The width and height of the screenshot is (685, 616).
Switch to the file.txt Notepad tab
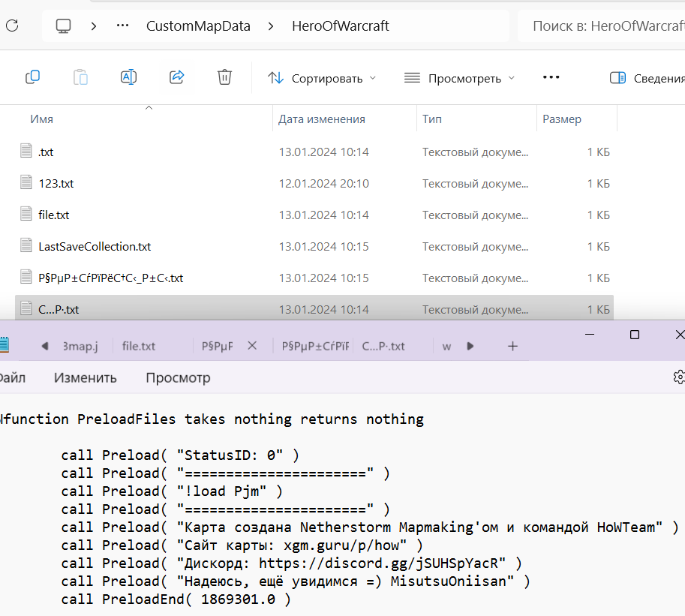pos(139,346)
